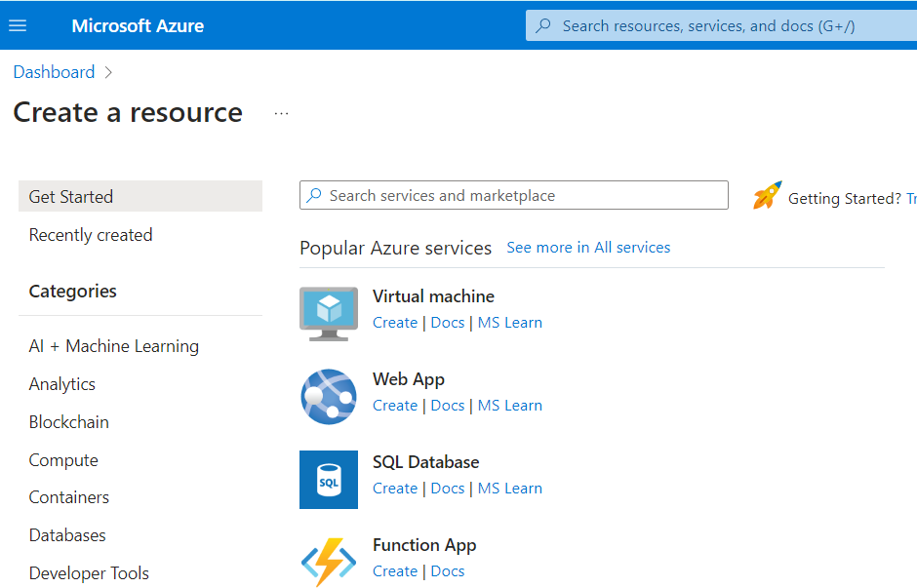Click the Function App lightning icon
The width and height of the screenshot is (917, 588).
[x=329, y=561]
